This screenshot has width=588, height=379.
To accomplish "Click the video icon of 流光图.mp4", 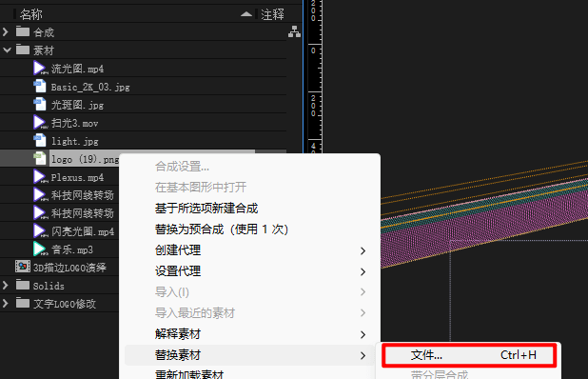I will (x=40, y=69).
